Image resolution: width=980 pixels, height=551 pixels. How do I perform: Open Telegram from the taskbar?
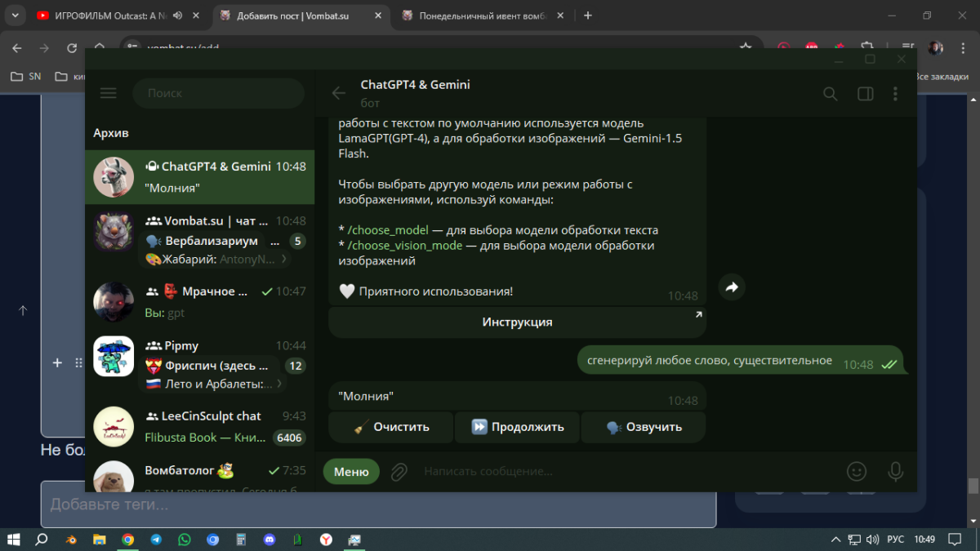point(156,540)
